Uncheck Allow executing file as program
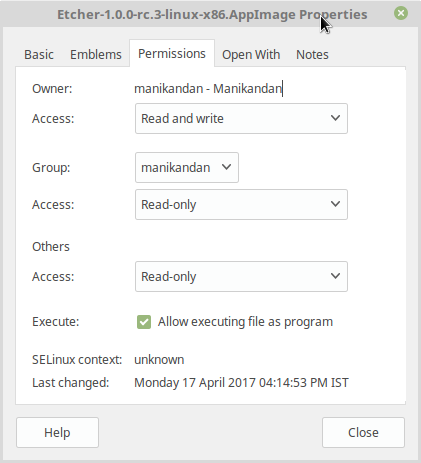Viewport: 421px width, 463px height. click(x=144, y=322)
